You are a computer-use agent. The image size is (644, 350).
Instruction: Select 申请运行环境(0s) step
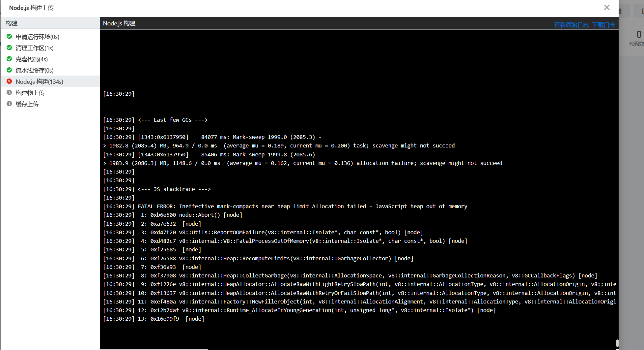pyautogui.click(x=50, y=37)
